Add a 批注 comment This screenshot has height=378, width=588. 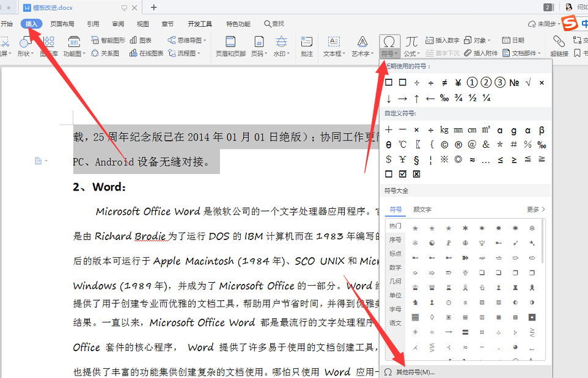[x=307, y=46]
